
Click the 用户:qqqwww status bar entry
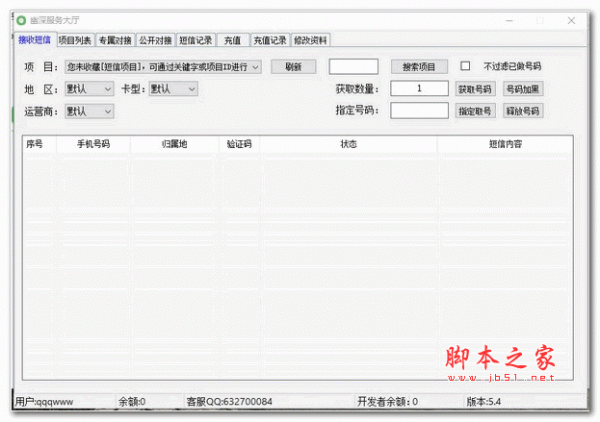[x=44, y=402]
